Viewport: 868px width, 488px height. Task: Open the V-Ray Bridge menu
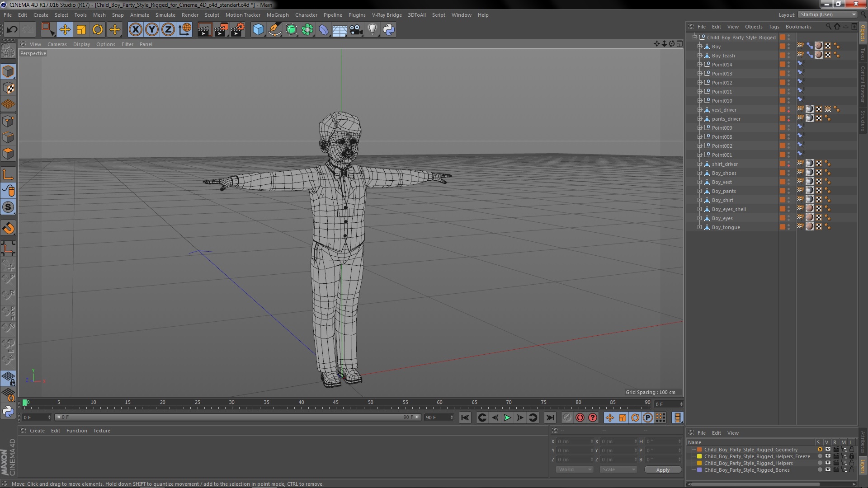[387, 15]
